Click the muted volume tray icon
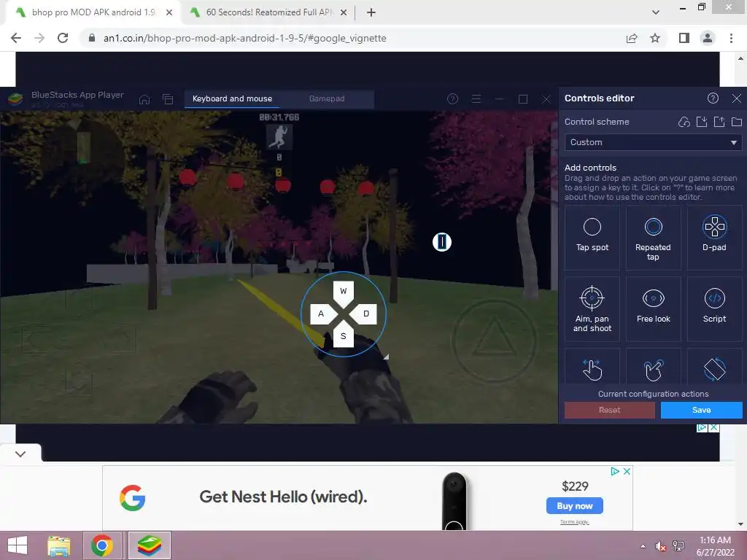The image size is (747, 560). click(x=660, y=546)
